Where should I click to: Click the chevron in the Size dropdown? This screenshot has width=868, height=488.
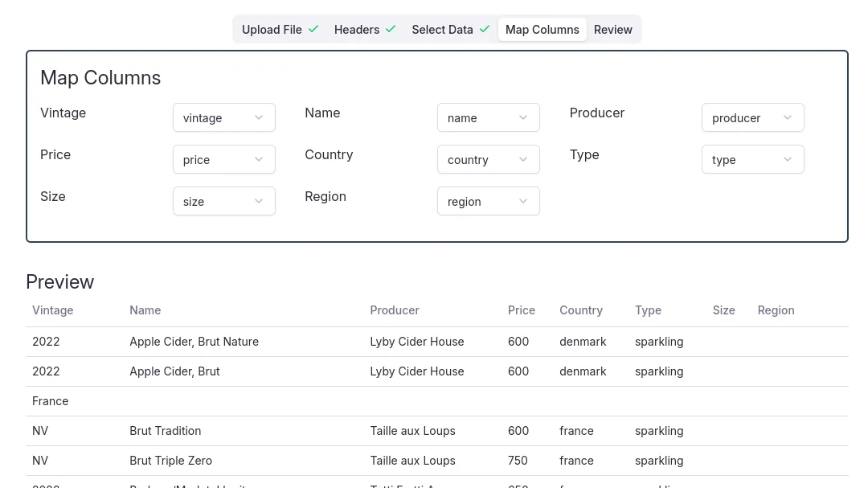tap(259, 202)
